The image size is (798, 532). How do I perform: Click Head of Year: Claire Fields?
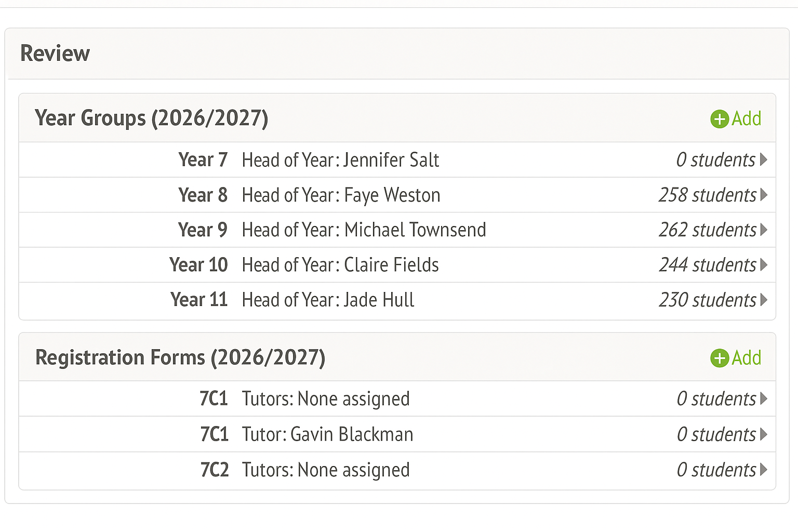pos(340,265)
